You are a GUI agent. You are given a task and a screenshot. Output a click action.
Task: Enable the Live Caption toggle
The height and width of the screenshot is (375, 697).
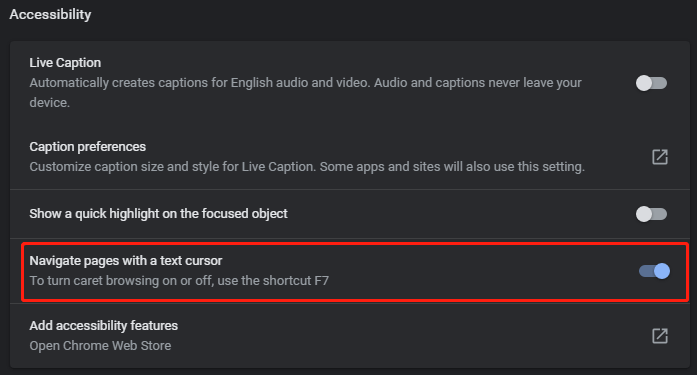tap(651, 83)
